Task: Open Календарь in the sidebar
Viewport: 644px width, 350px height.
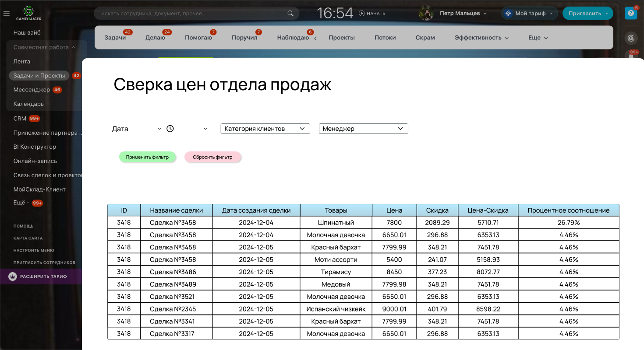Action: pyautogui.click(x=28, y=104)
